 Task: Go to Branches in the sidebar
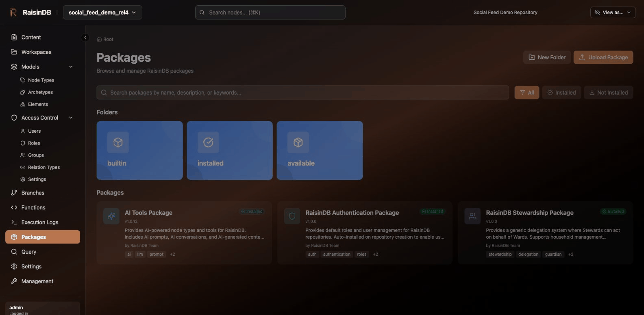click(33, 193)
